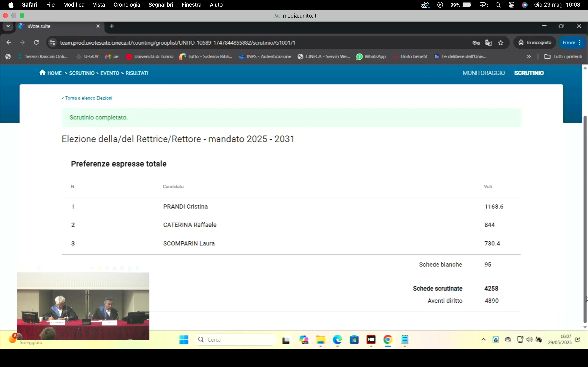
Task: Click the home icon in breadcrumb
Action: point(42,73)
